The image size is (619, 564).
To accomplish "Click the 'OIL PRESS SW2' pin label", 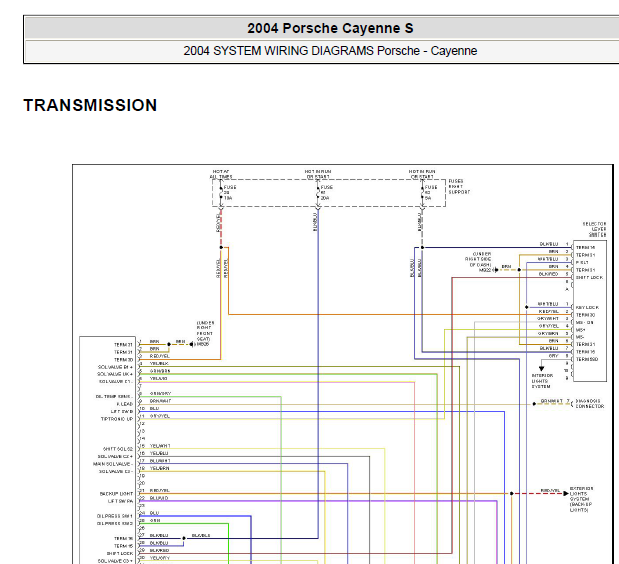I will coord(115,524).
